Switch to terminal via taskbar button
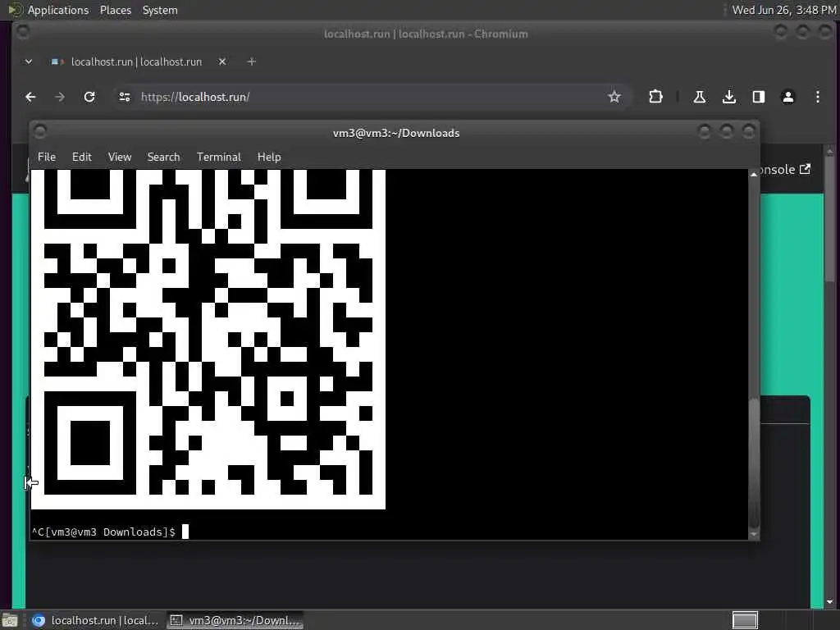 (x=235, y=620)
